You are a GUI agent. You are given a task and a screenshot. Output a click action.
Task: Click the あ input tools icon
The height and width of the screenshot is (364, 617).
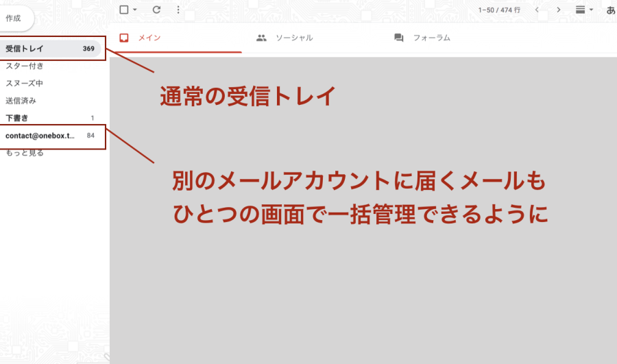(x=610, y=10)
